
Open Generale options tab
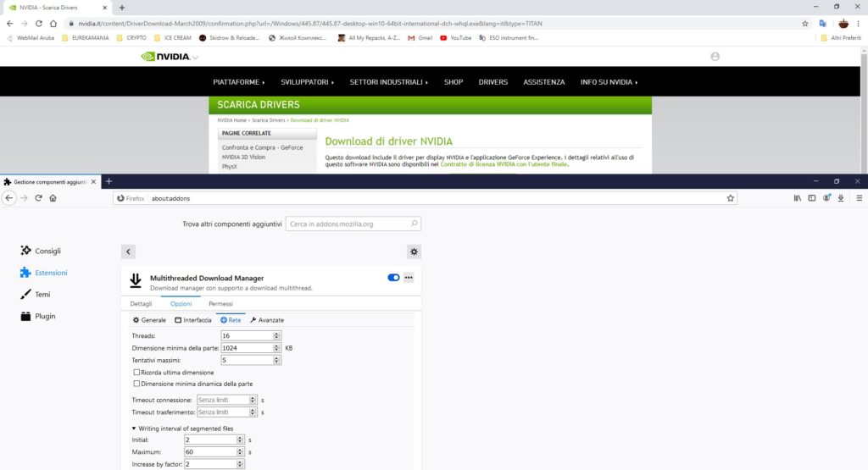(149, 320)
